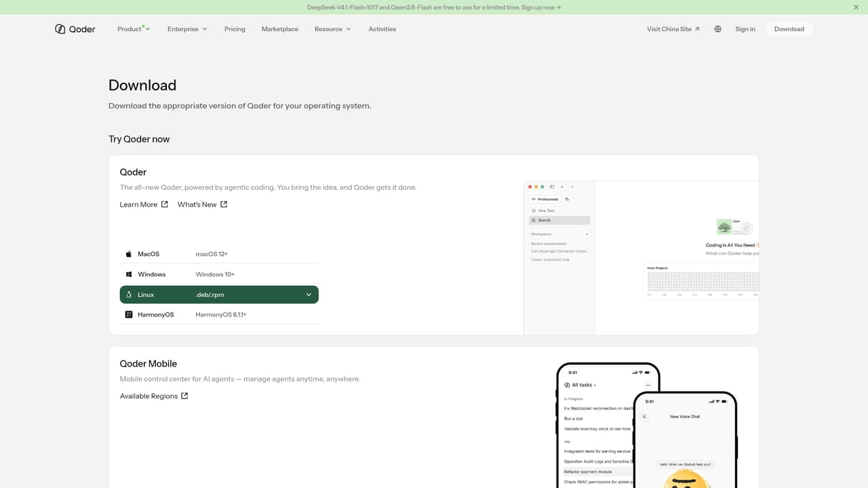Click external link icon beside What's New

pos(224,204)
